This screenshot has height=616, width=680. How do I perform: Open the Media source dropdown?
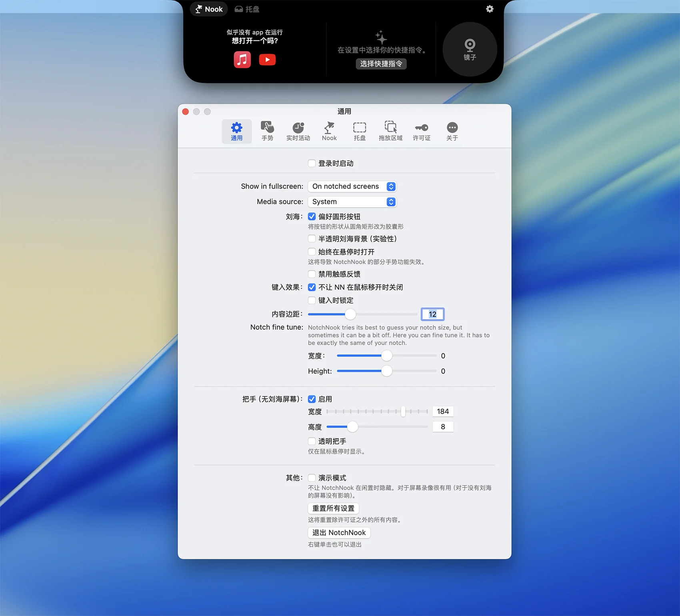point(352,202)
